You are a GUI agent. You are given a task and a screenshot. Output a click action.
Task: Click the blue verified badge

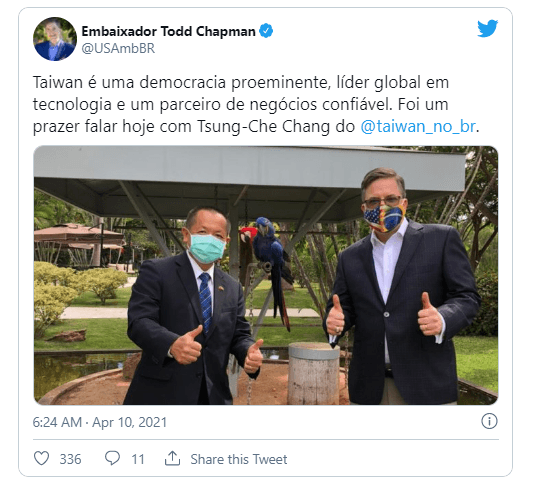pos(266,31)
